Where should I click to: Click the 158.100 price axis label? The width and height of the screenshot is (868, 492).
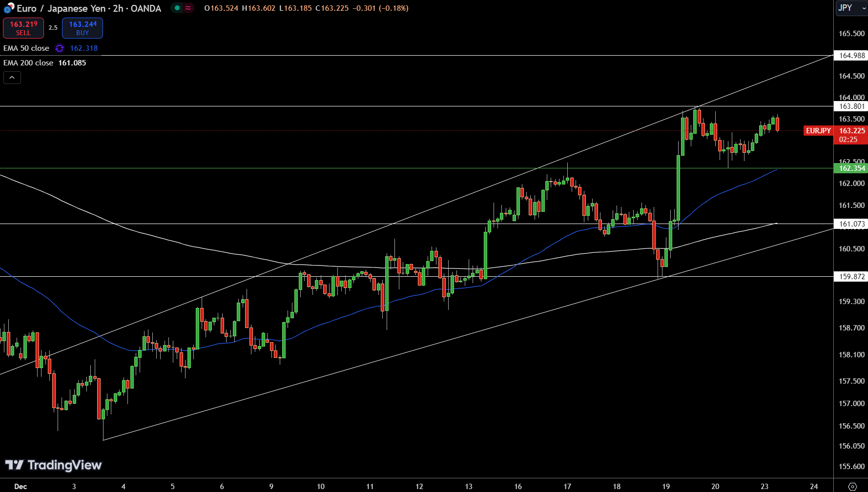coord(851,355)
